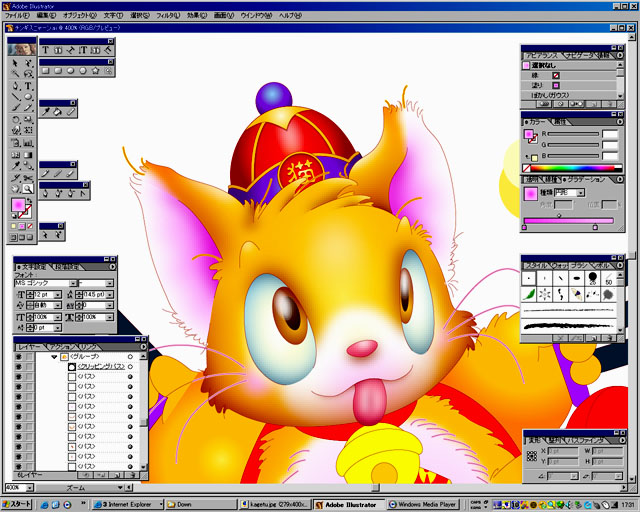Toggle lock box on <クリッピングパス> row
This screenshot has width=640, height=512.
pos(29,367)
